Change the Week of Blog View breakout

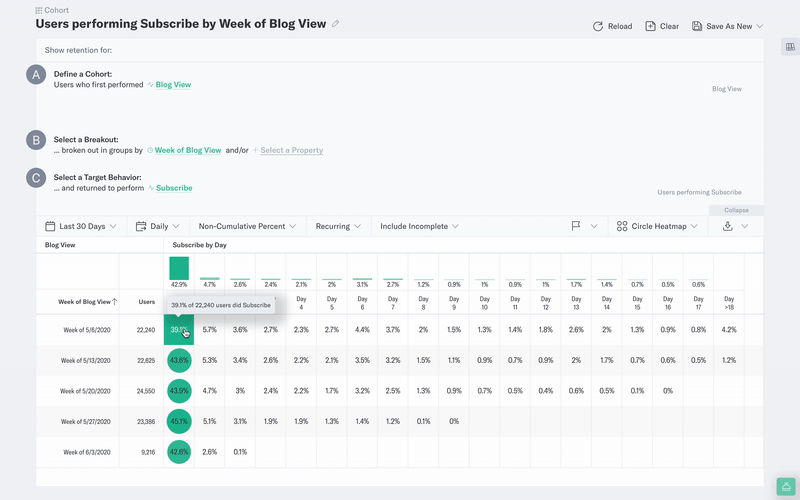tap(188, 150)
